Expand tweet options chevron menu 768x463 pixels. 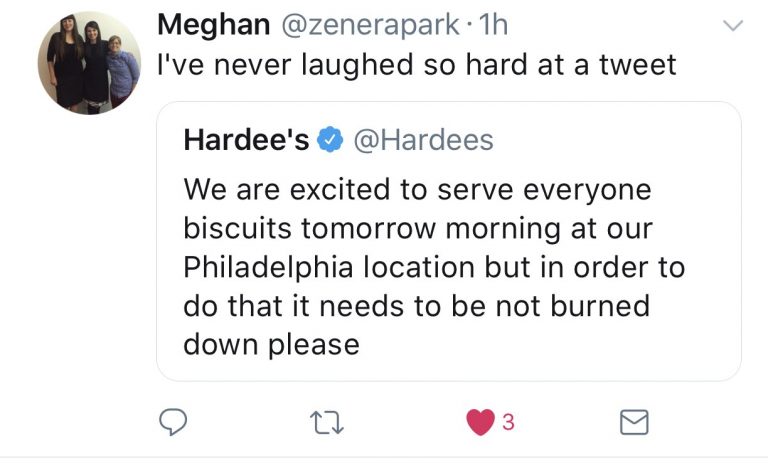click(733, 27)
